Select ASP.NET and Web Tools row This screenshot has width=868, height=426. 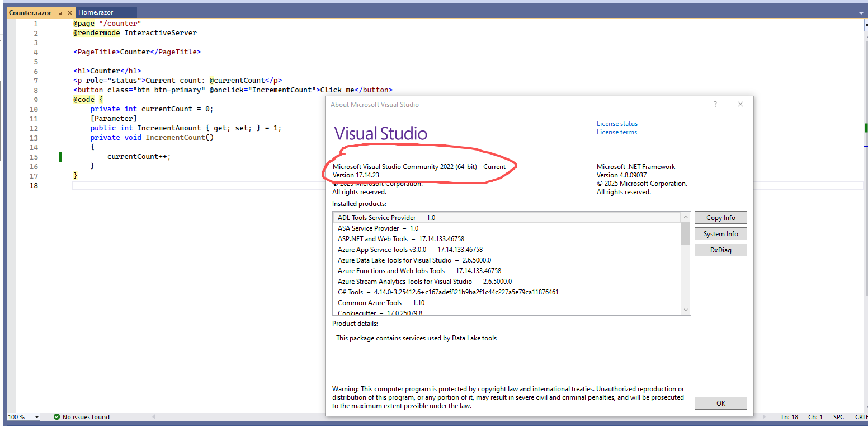click(x=507, y=239)
